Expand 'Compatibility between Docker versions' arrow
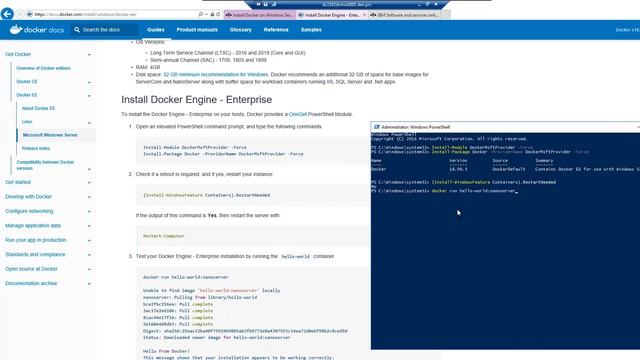This screenshot has width=640, height=360. coord(89,169)
